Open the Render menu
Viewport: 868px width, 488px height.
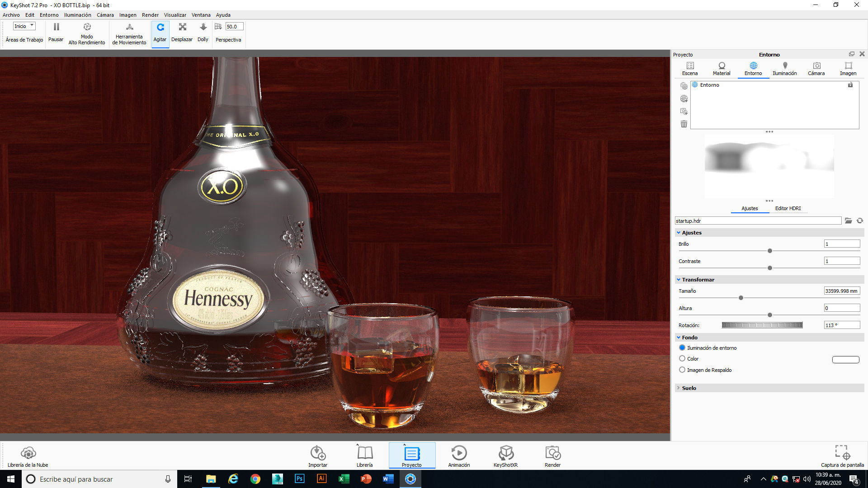[x=150, y=15]
